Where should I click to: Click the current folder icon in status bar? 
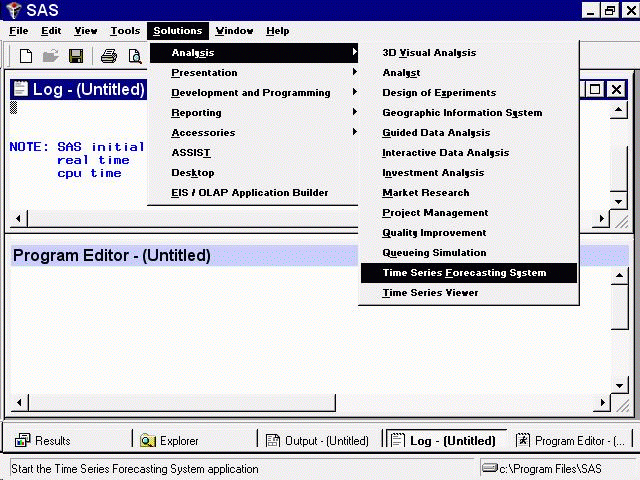(x=489, y=468)
